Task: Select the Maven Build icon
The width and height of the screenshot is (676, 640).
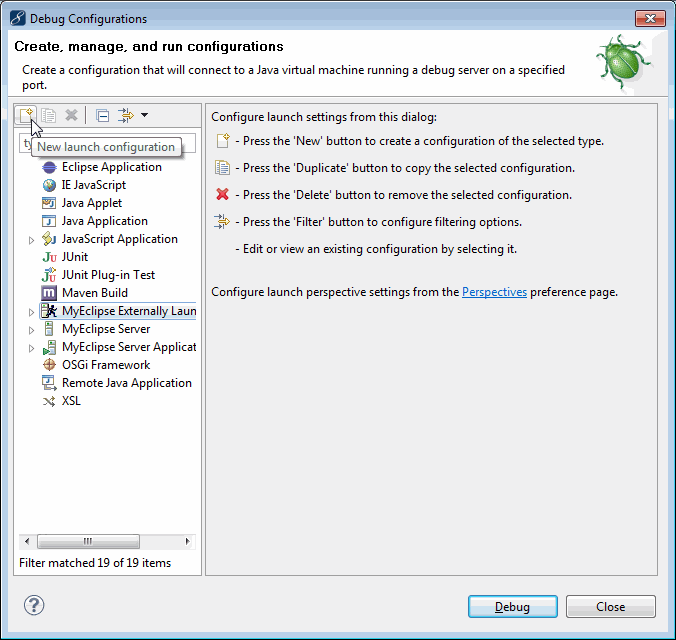Action: pyautogui.click(x=49, y=293)
